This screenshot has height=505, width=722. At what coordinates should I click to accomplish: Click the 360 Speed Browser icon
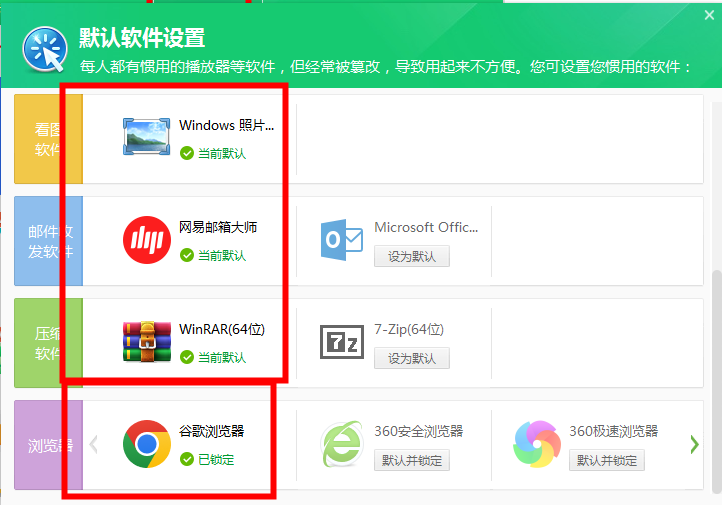point(537,444)
